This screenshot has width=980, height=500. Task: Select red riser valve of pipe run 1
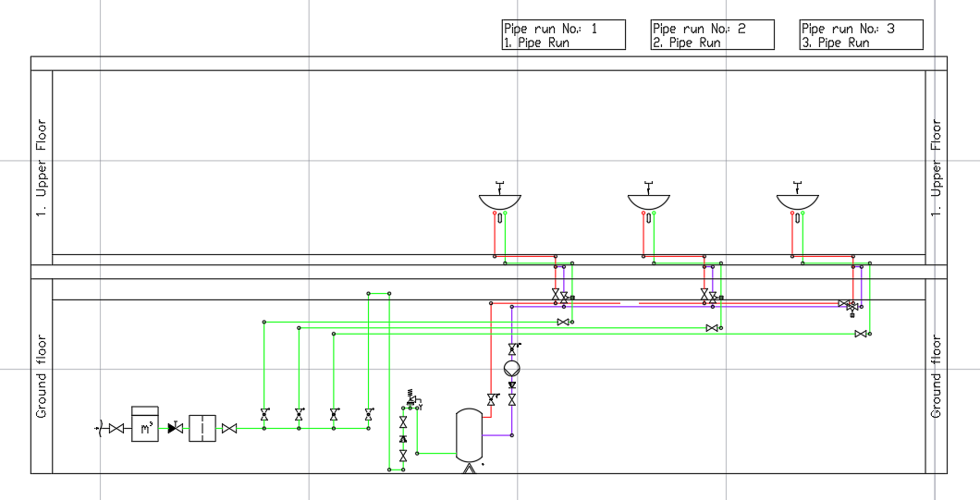556,293
